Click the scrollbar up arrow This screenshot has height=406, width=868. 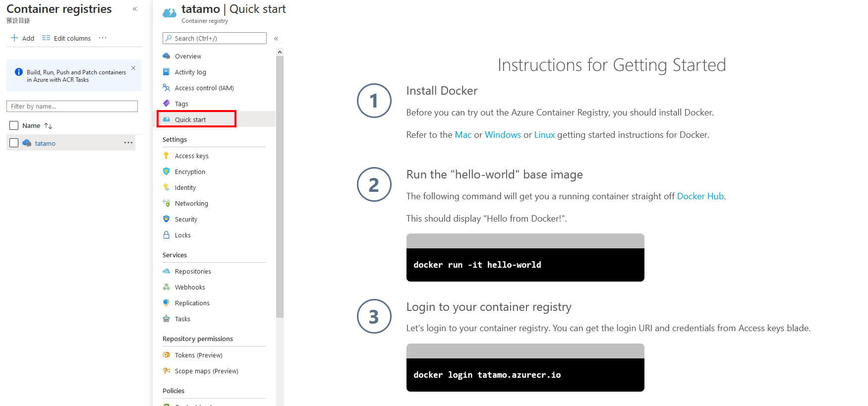[280, 52]
